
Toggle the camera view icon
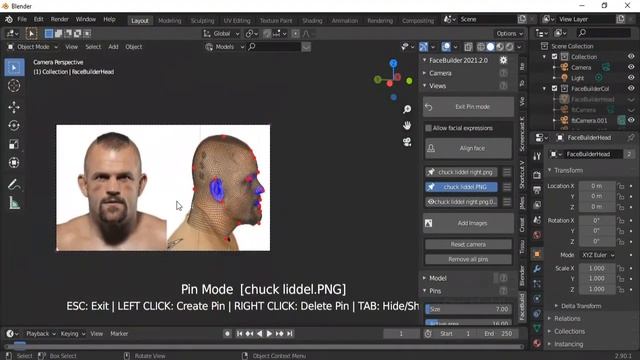pos(407,142)
